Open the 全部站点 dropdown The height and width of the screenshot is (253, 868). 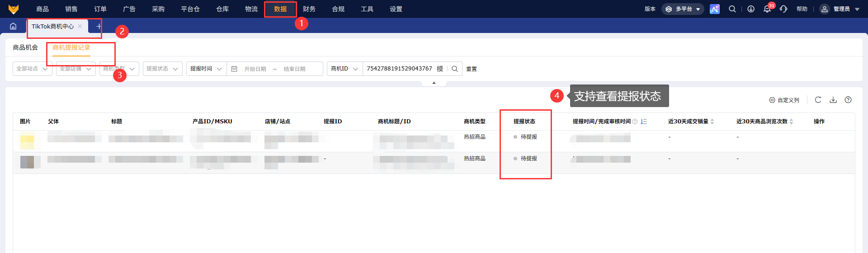click(33, 69)
